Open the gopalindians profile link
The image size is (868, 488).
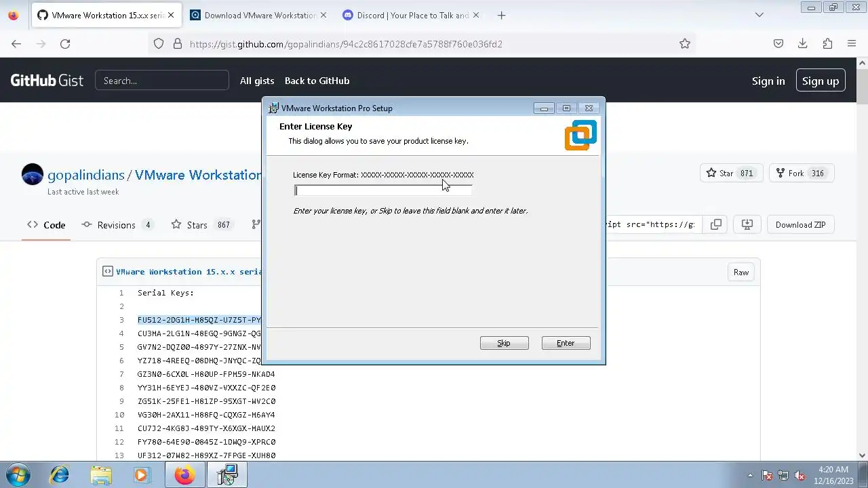click(x=86, y=175)
